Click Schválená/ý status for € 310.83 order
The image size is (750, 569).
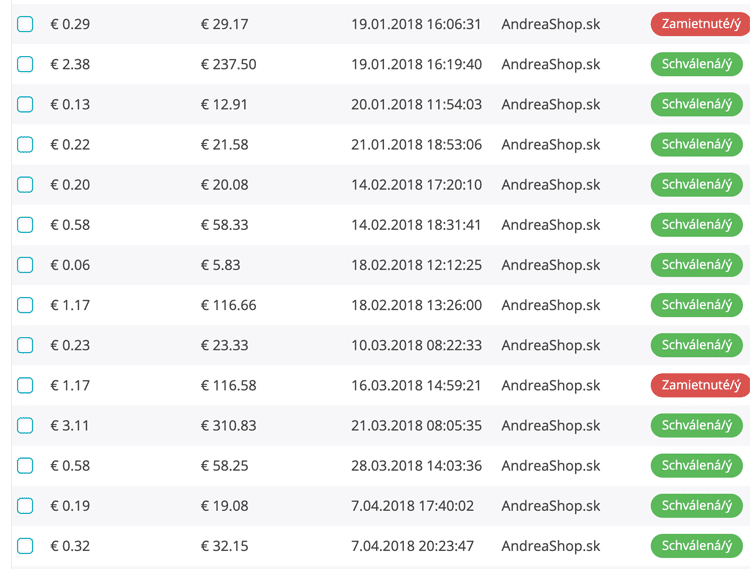tap(696, 425)
